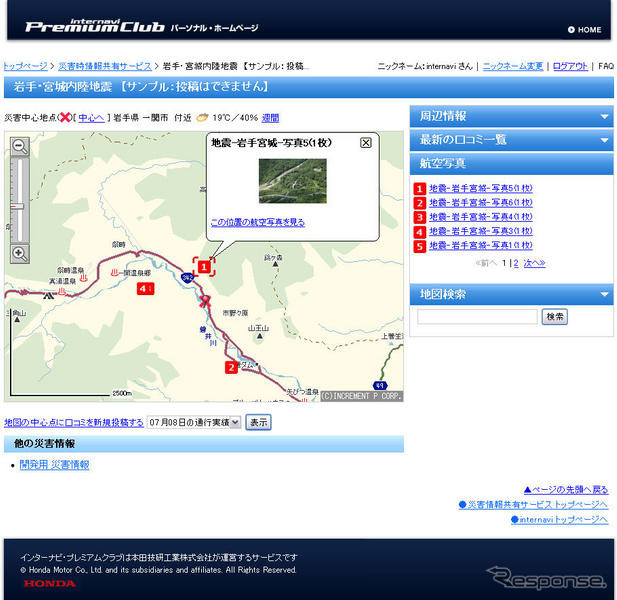The image size is (617, 600).
Task: Click the 次へ» pagination link
Action: [534, 263]
